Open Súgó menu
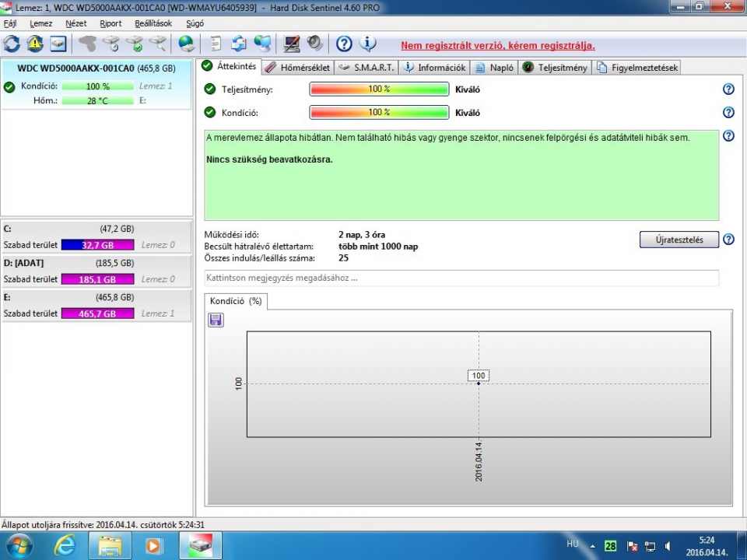The height and width of the screenshot is (560, 747). point(195,23)
